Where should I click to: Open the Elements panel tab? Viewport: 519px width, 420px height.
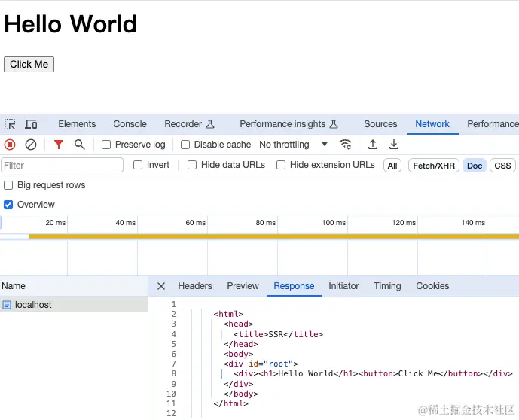[77, 124]
